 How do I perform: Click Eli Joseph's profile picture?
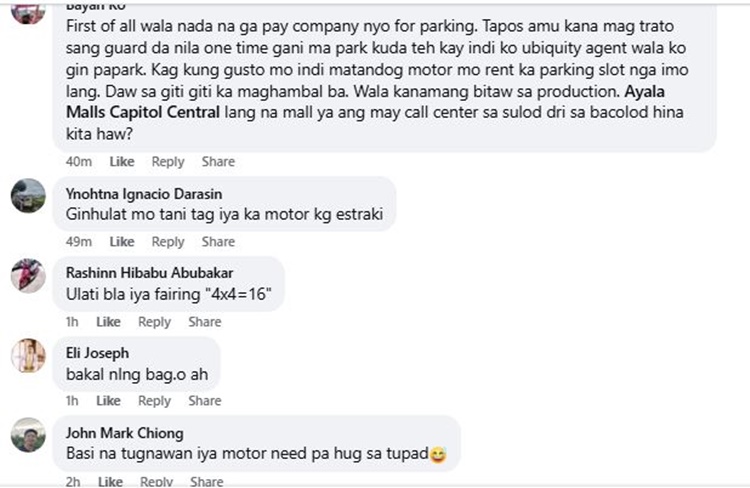click(28, 355)
